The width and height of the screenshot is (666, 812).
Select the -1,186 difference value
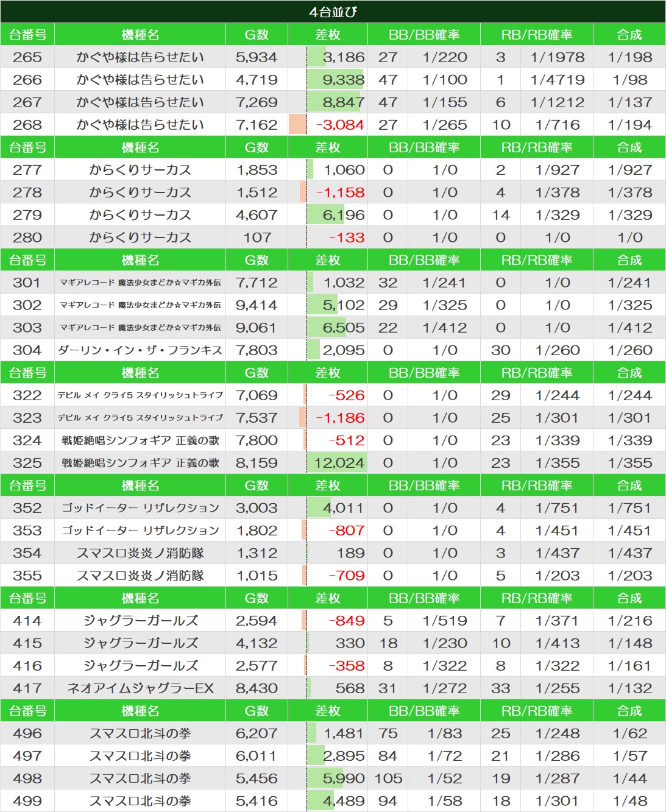(341, 418)
